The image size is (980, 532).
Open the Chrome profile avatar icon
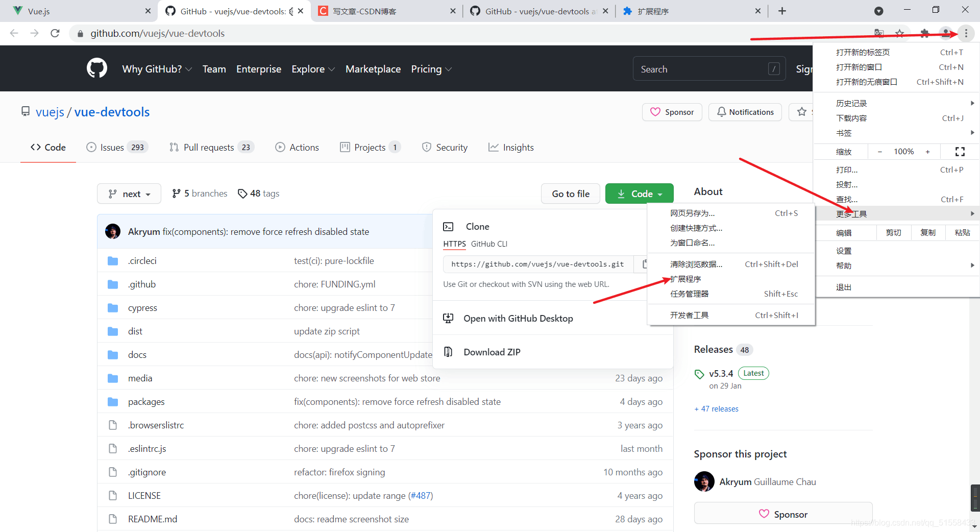coord(946,33)
